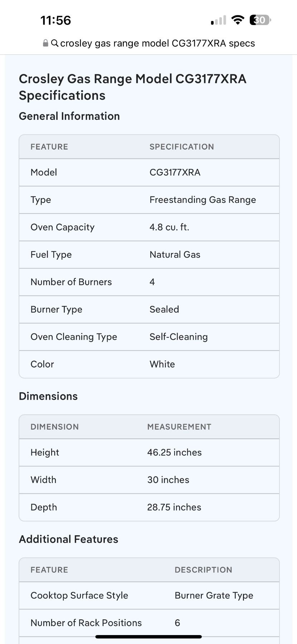
Task: Tap the General Information section heading
Action: point(69,116)
